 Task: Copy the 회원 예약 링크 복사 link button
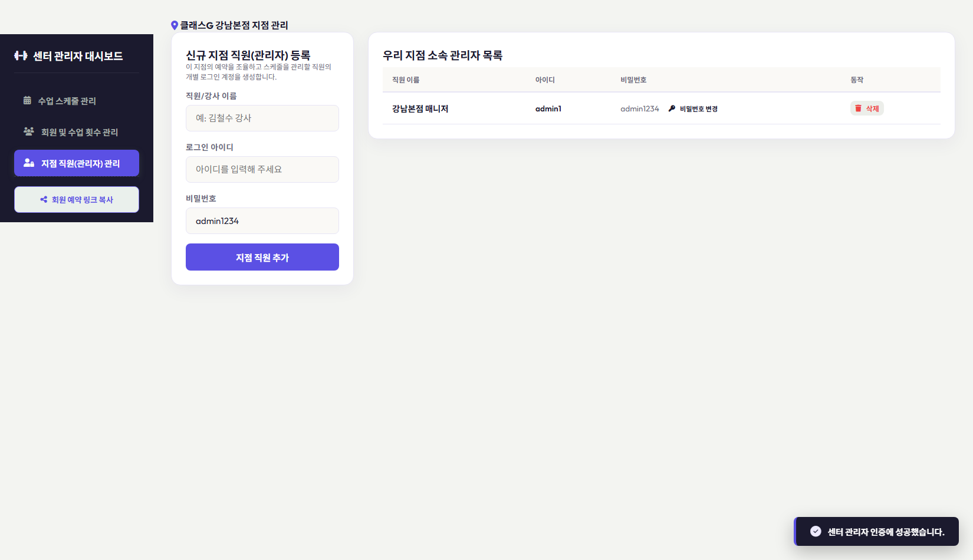pos(77,200)
